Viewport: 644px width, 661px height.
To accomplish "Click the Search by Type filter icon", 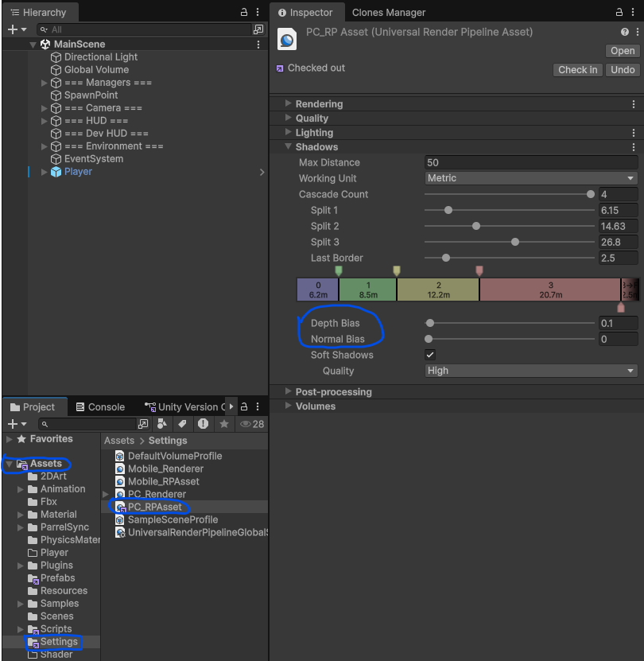I will 162,424.
